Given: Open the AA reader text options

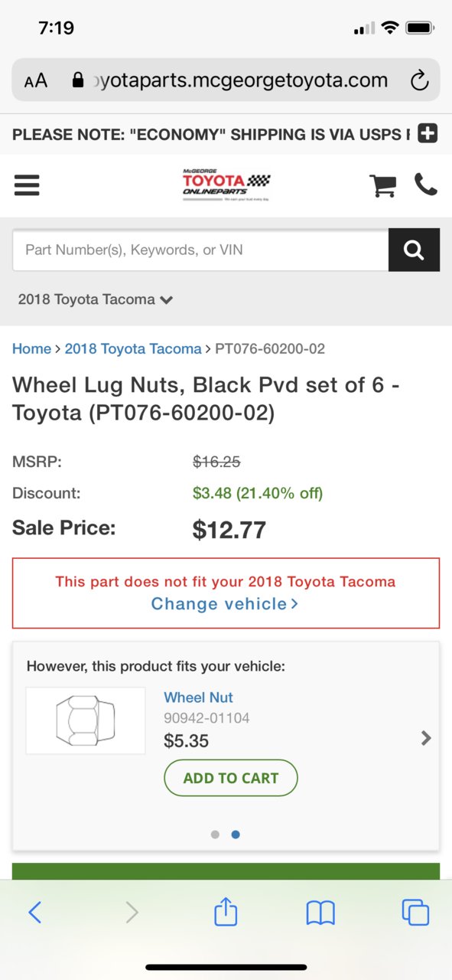Looking at the screenshot, I should click(x=36, y=80).
